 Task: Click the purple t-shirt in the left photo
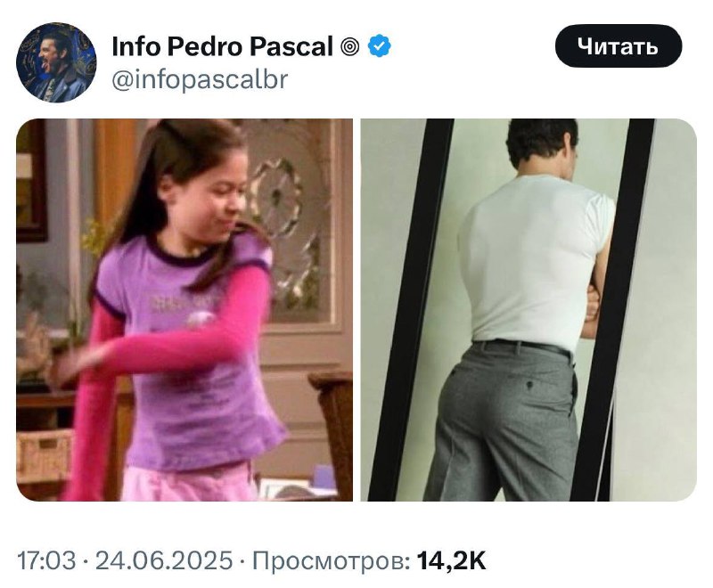(191, 363)
